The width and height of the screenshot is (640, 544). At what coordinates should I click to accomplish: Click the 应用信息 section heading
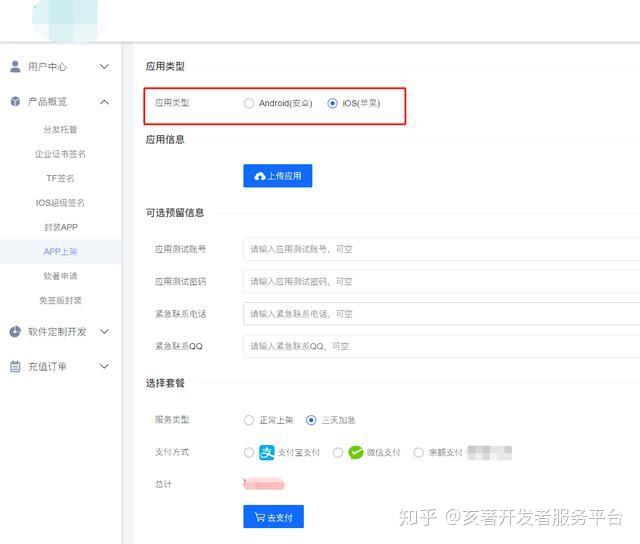tap(165, 140)
